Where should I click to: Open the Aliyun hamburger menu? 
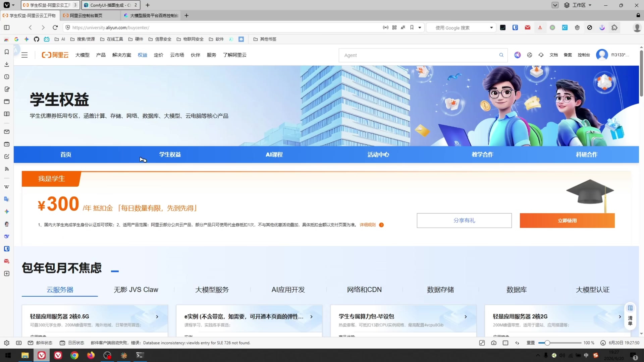pyautogui.click(x=24, y=55)
